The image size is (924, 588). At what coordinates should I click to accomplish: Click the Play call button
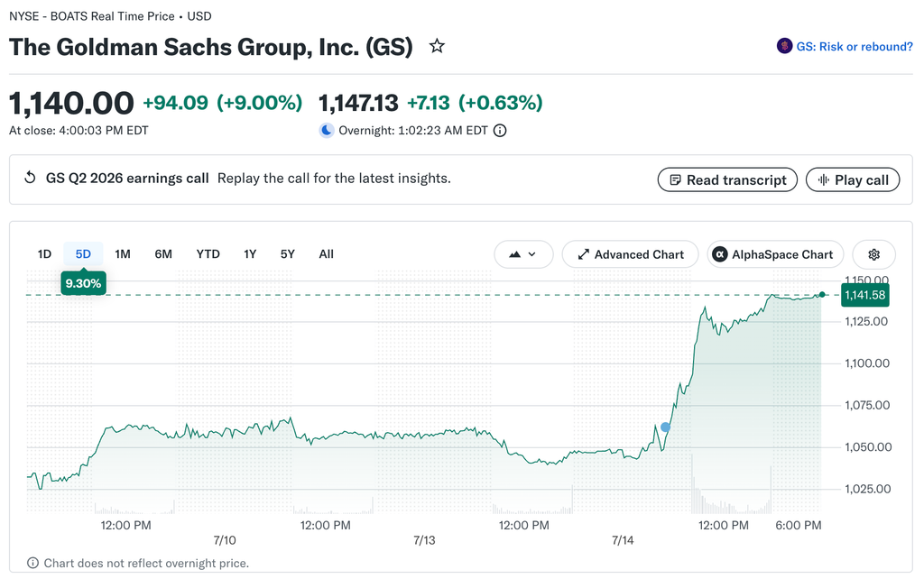[853, 179]
